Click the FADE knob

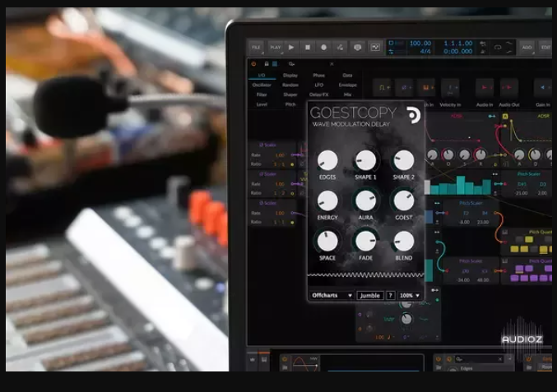[x=365, y=242]
